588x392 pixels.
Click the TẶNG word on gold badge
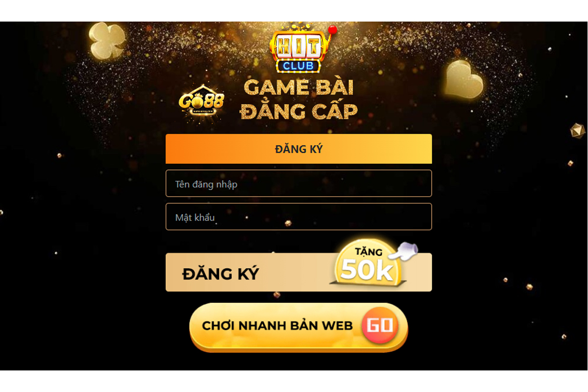(369, 252)
